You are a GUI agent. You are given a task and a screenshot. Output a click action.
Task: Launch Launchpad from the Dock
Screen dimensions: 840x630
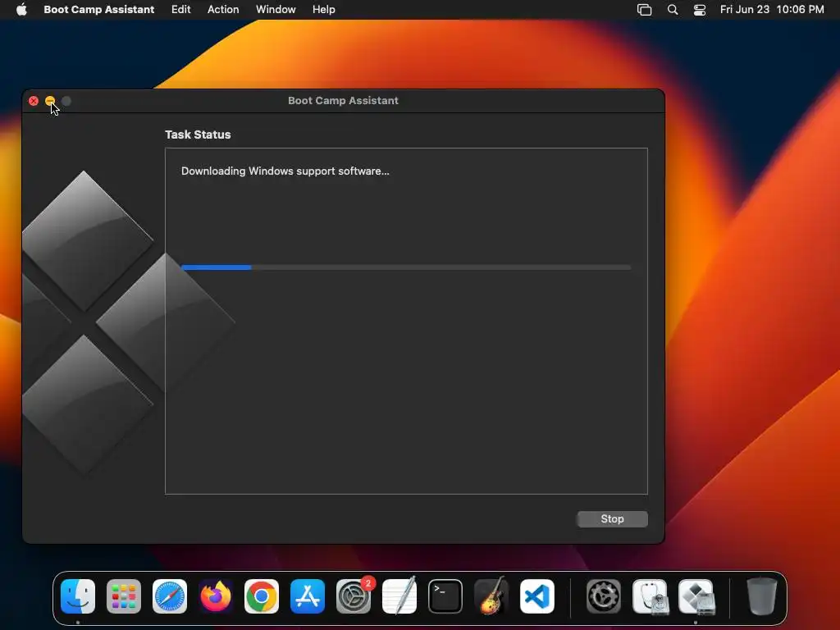click(x=124, y=596)
